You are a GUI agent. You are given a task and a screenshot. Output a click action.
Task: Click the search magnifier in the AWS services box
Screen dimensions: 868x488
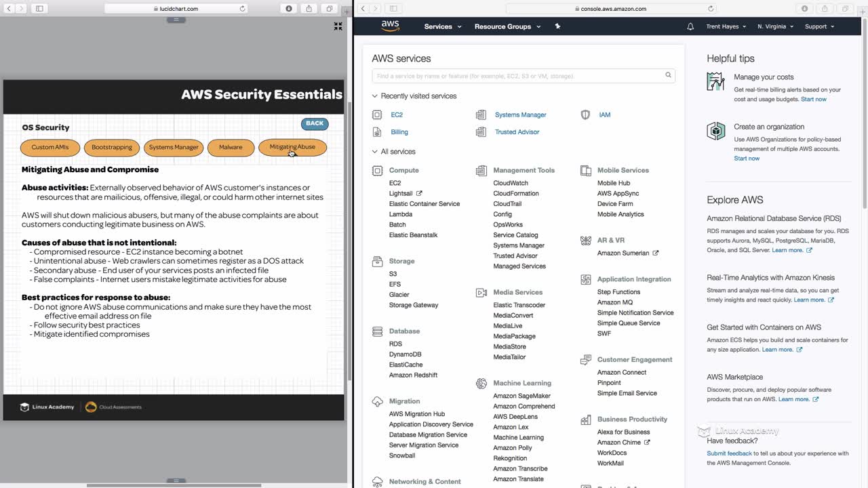pos(668,75)
